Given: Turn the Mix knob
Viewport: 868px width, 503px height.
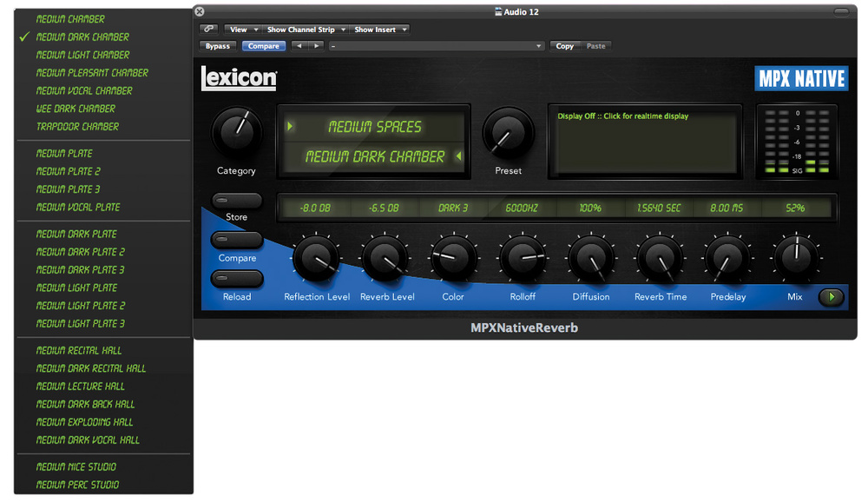Looking at the screenshot, I should tap(794, 260).
